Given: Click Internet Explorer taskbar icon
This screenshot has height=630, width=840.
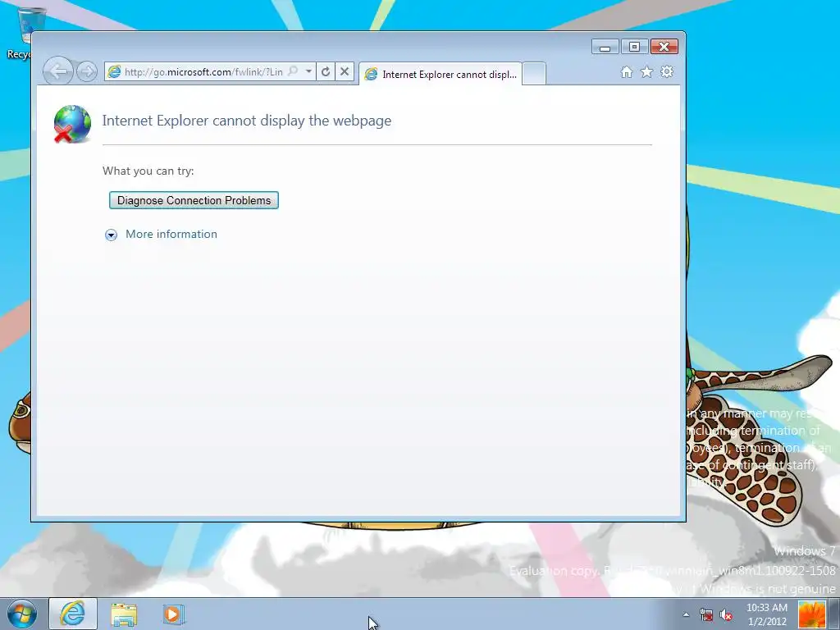Looking at the screenshot, I should pos(73,614).
